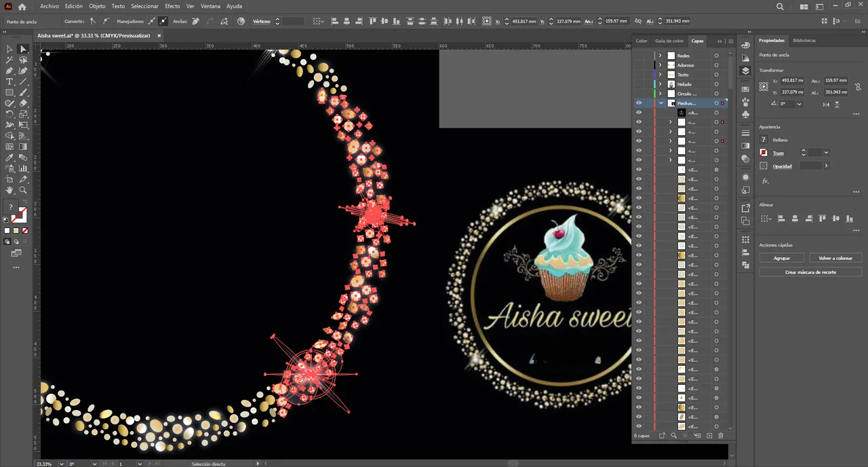Select the Scale tool
868x467 pixels.
pyautogui.click(x=23, y=114)
